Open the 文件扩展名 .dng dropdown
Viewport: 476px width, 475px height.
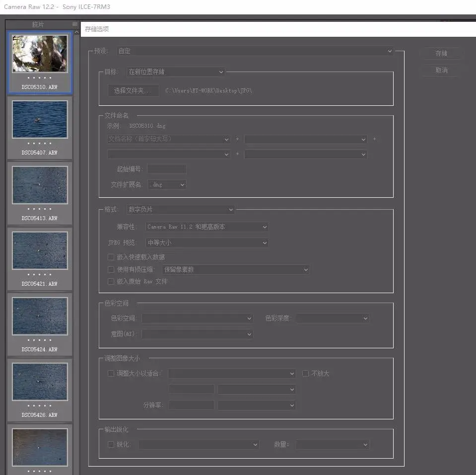(166, 185)
